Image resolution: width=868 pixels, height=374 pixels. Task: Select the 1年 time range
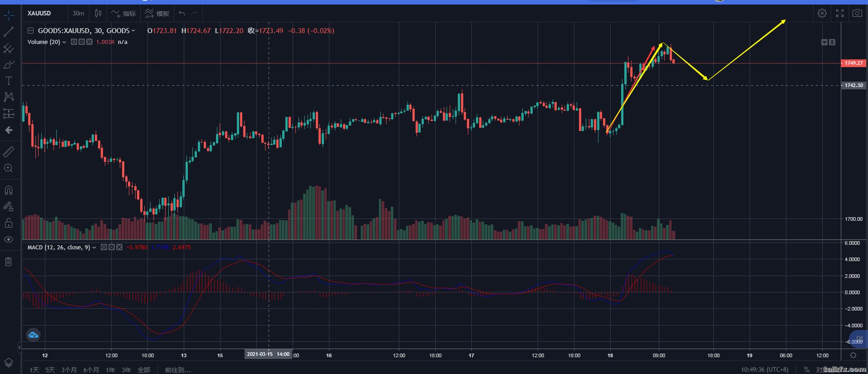click(111, 370)
